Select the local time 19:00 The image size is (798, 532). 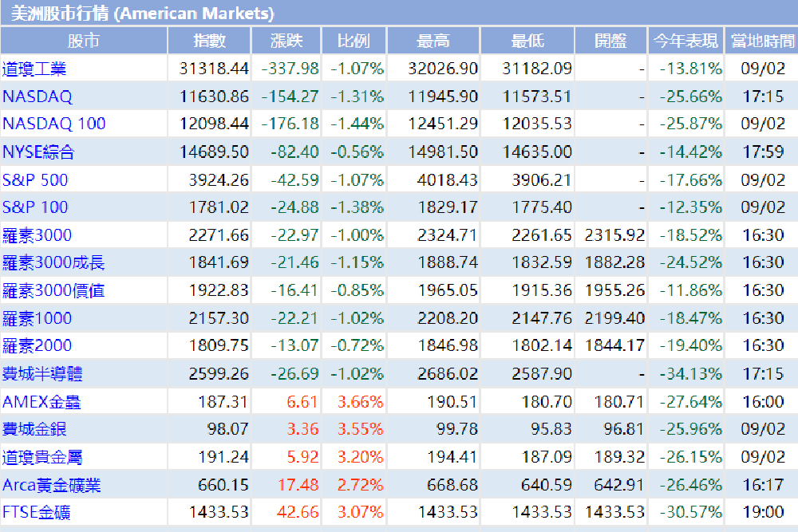[x=763, y=511]
